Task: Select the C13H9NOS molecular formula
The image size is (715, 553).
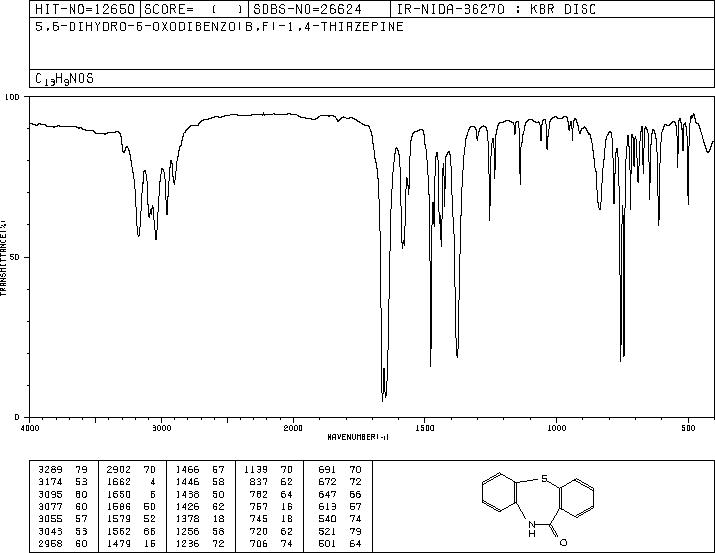Action: (x=64, y=79)
